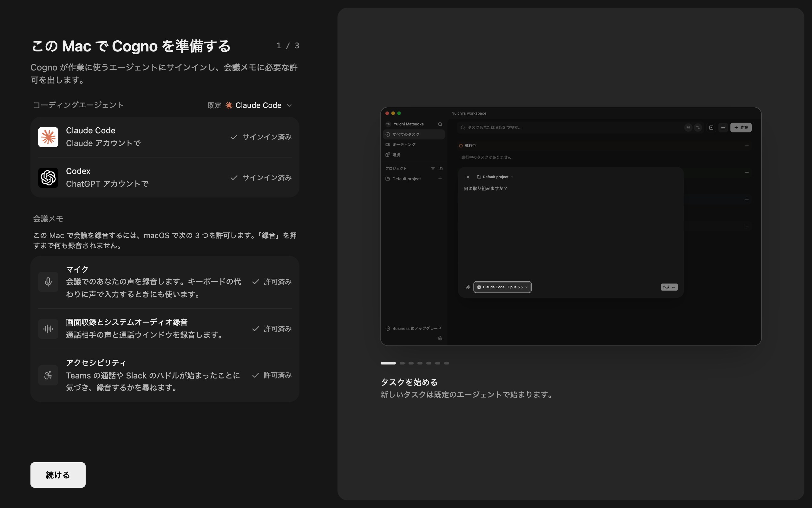Click the list view icon in preview toolbar
Screen dimensions: 812x508
(723, 128)
